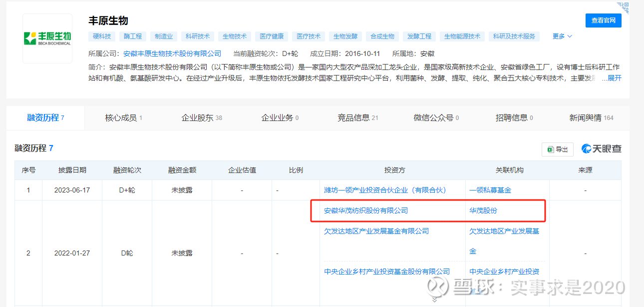The height and width of the screenshot is (307, 644).
Task: Click the 披露日期 column header
Action: (72, 170)
